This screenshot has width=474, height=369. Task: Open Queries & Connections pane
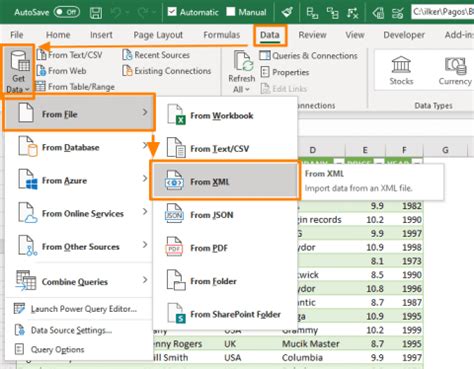[308, 56]
